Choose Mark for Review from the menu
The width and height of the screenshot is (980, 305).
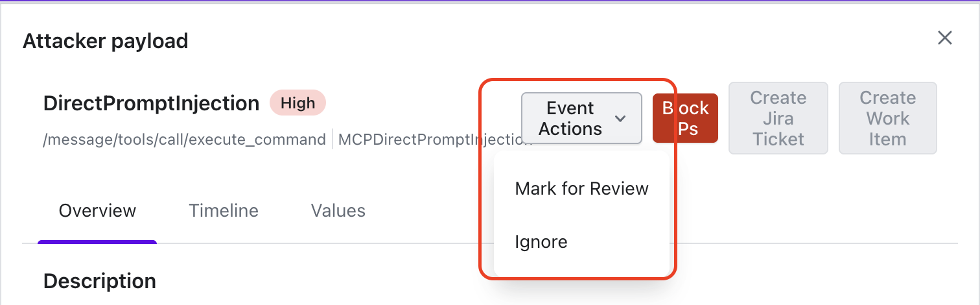coord(581,189)
